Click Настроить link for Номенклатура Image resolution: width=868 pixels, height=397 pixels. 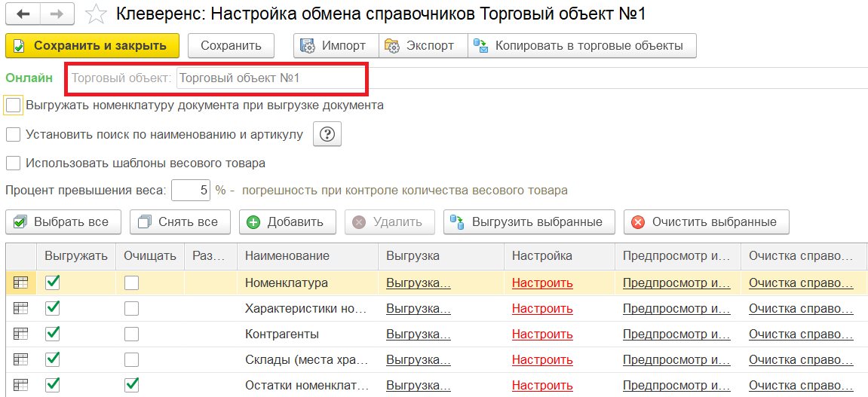[x=542, y=283]
